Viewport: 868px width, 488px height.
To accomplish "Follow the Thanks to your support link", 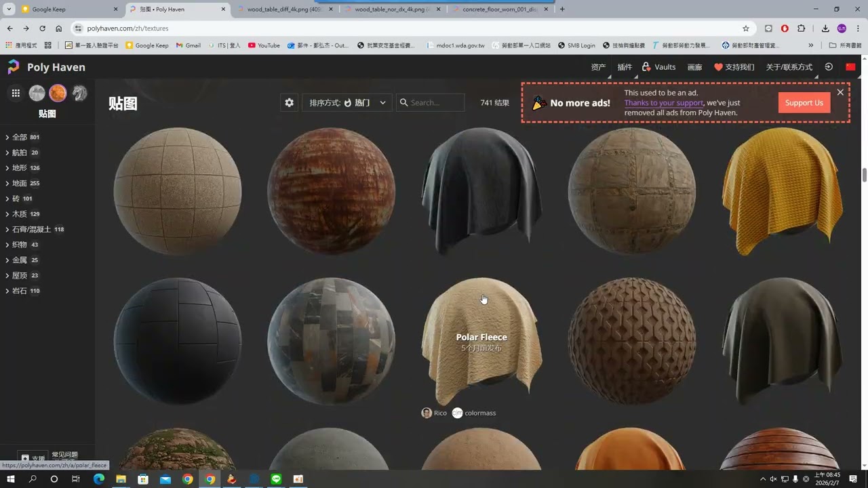I will pyautogui.click(x=663, y=103).
